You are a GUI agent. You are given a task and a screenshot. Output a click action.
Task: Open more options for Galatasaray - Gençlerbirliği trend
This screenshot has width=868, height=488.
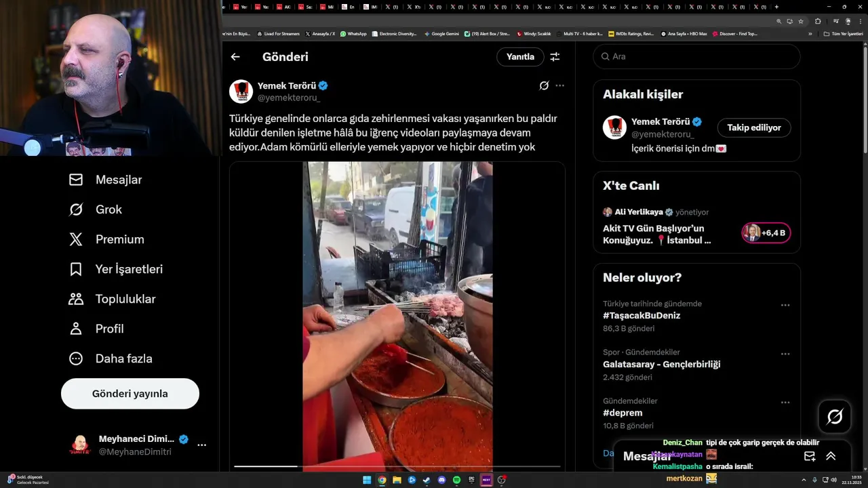coord(785,354)
